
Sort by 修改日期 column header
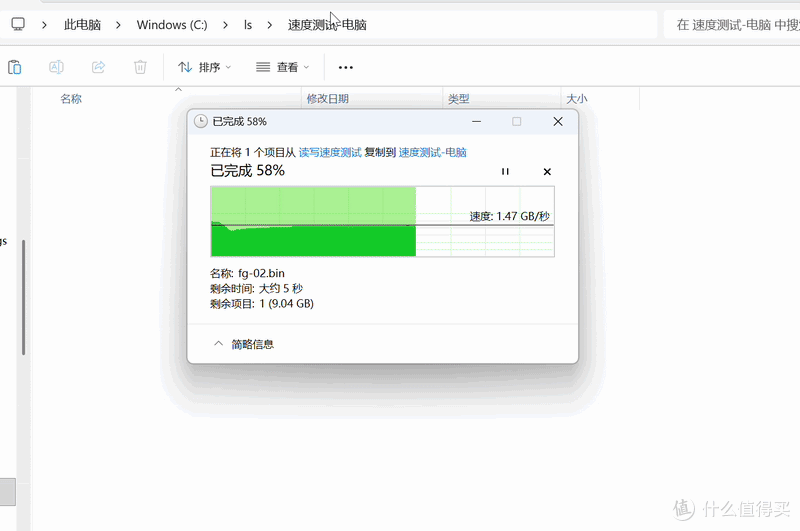[x=328, y=99]
